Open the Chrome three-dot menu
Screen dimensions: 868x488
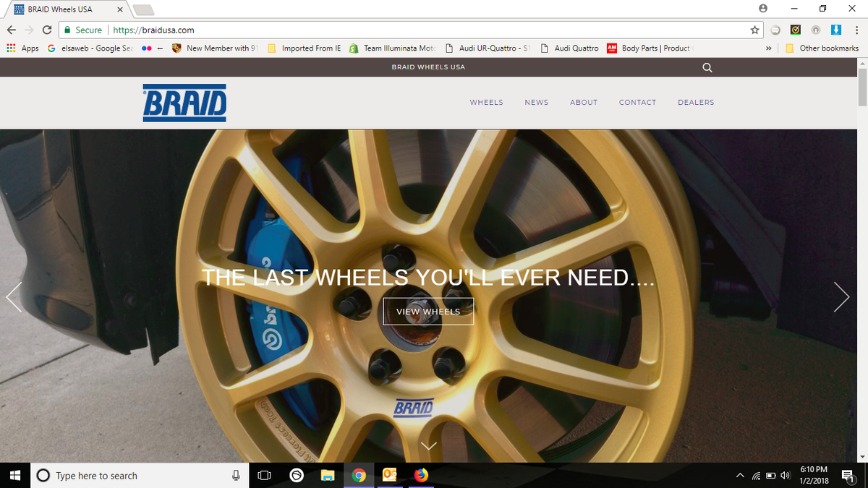tap(855, 30)
